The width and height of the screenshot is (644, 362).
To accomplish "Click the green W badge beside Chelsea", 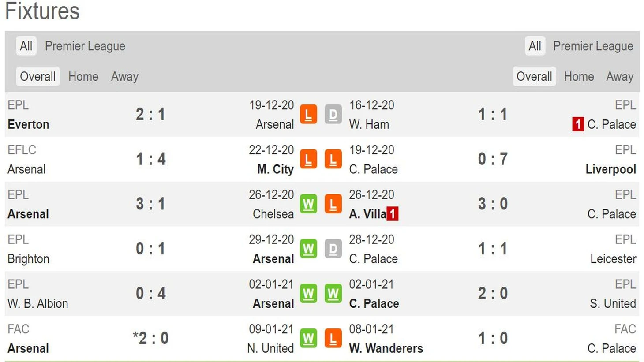I will (308, 204).
